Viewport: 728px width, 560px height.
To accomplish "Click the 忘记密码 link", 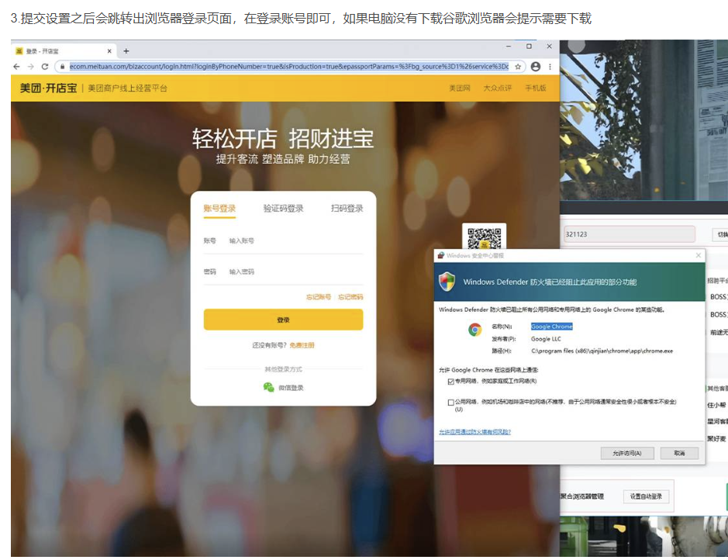I will coord(350,297).
